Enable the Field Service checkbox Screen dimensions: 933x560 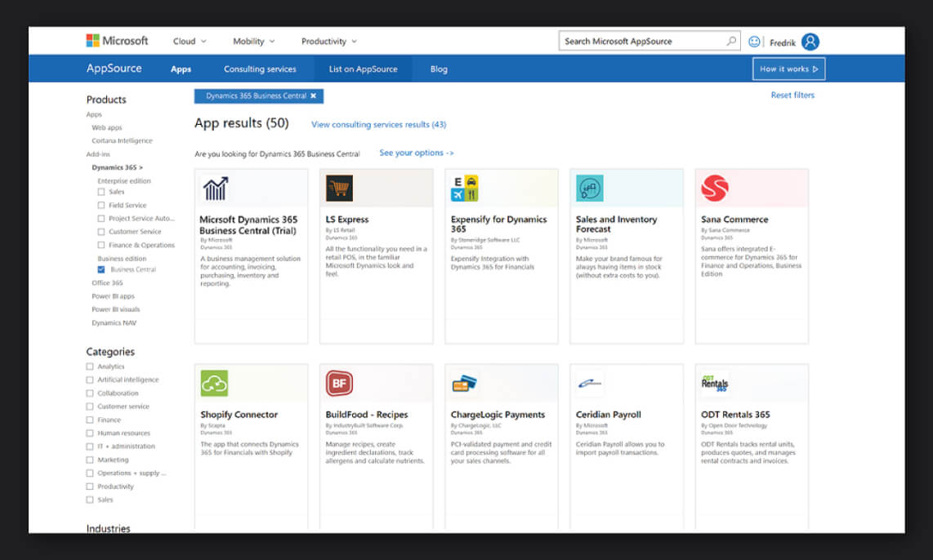(101, 205)
